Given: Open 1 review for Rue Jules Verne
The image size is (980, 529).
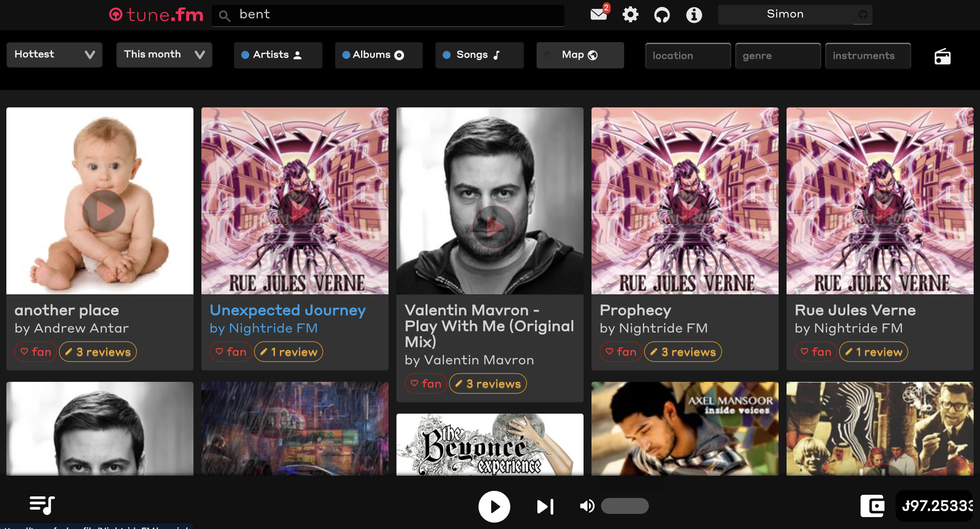Looking at the screenshot, I should pos(874,352).
